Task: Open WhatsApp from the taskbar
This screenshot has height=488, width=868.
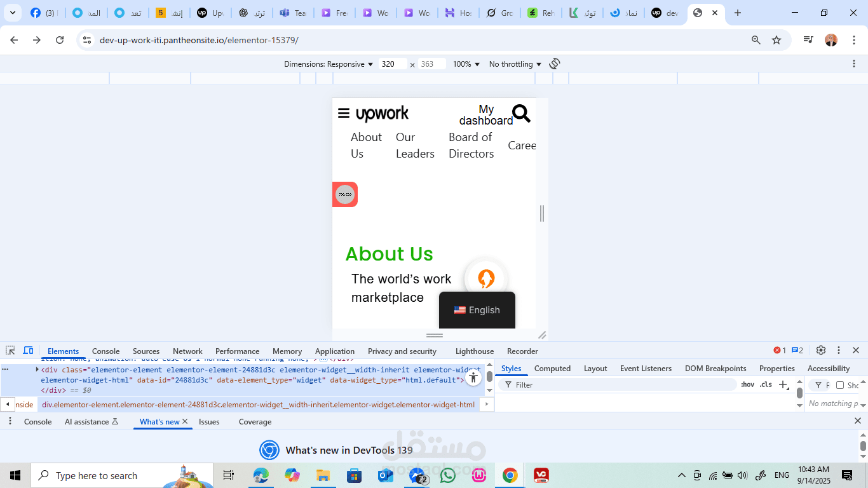Action: tap(448, 475)
